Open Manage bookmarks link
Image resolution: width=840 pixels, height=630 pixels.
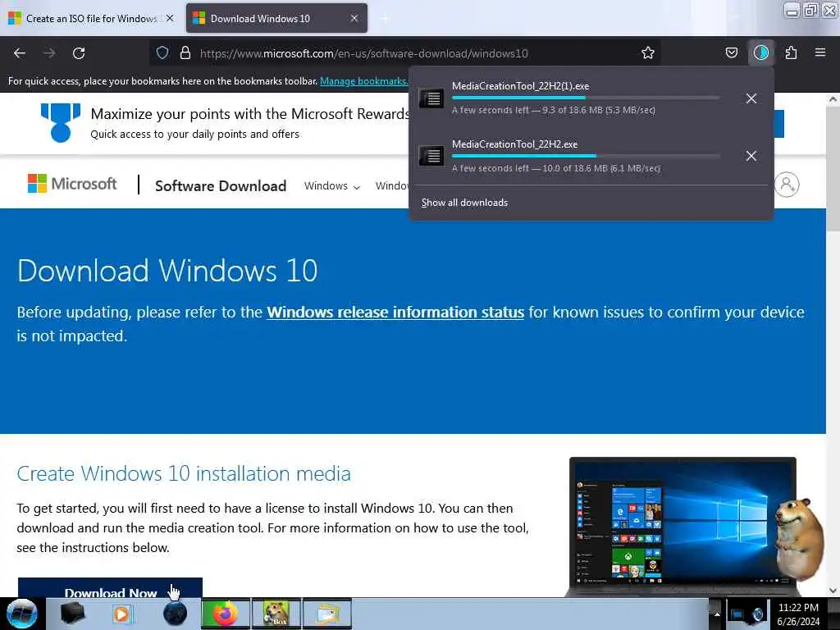click(x=364, y=81)
